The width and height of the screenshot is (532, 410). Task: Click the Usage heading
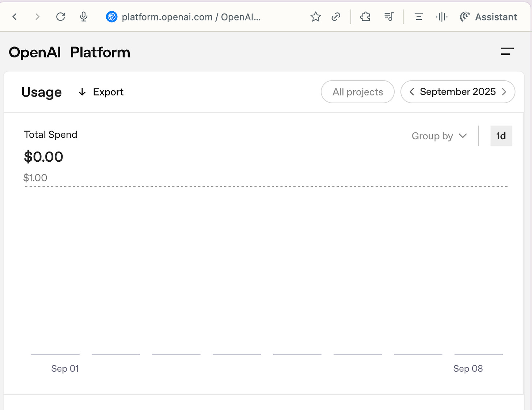pos(42,92)
